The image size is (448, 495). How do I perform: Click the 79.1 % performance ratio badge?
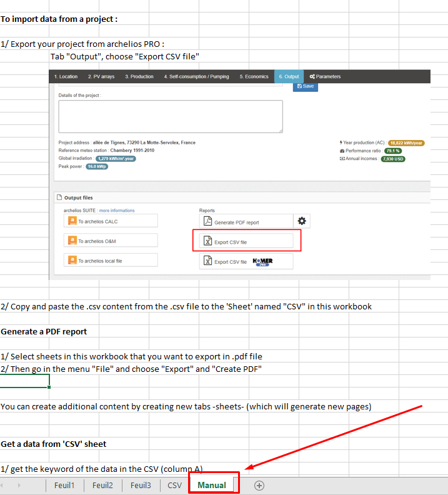(x=393, y=151)
